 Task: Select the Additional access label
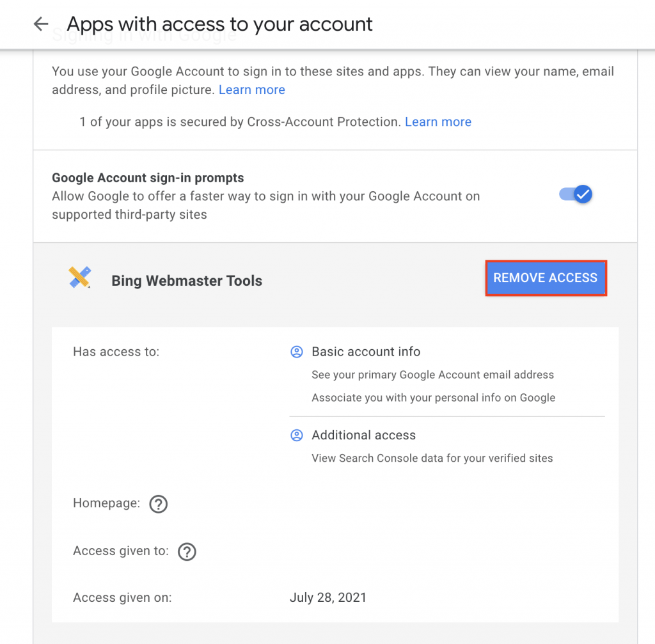pos(363,435)
